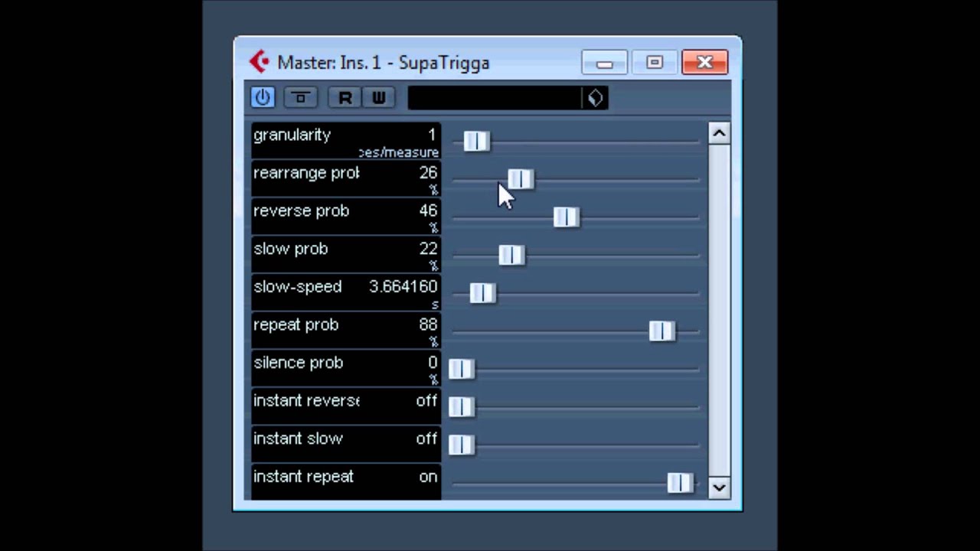This screenshot has height=551, width=980.
Task: Click the 'instant repeat' parameter label
Action: click(303, 477)
